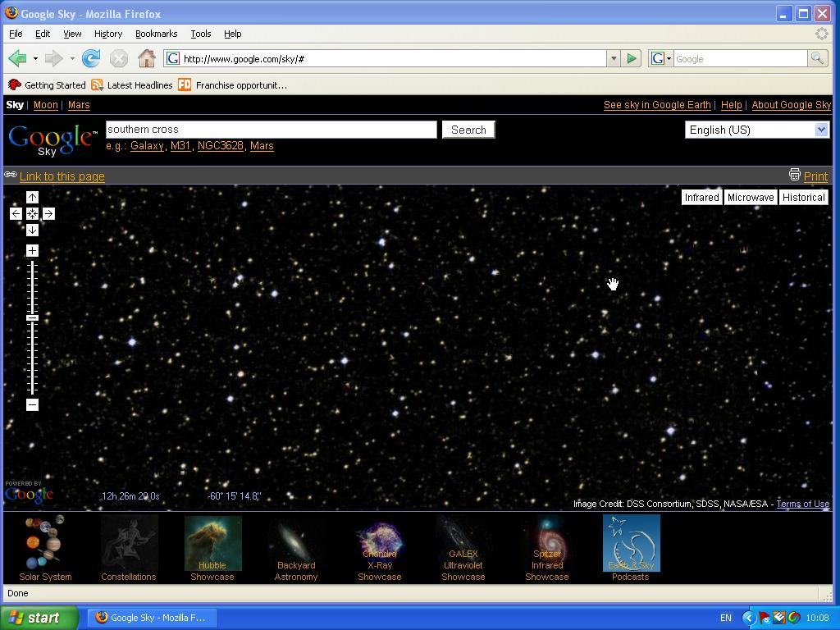Click the Search button

click(468, 130)
